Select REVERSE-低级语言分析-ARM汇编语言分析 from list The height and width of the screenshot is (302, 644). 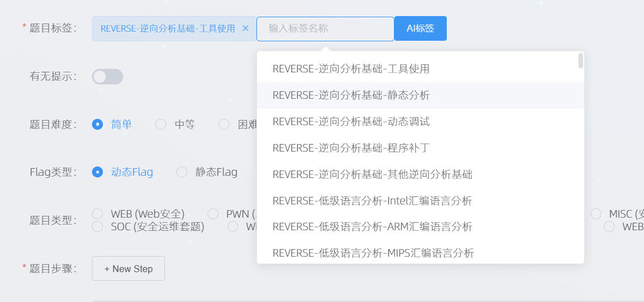coord(372,227)
